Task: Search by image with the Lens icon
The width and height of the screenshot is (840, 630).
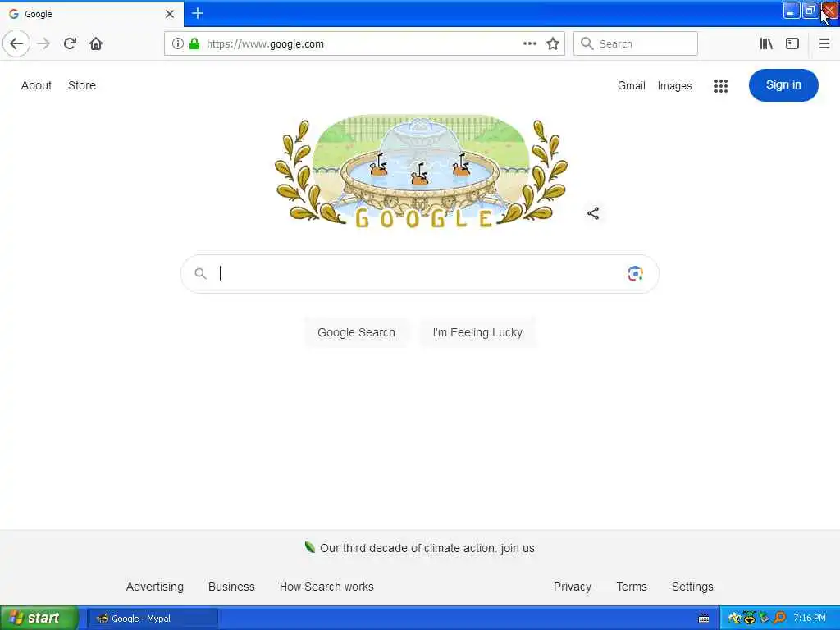Action: click(x=636, y=274)
